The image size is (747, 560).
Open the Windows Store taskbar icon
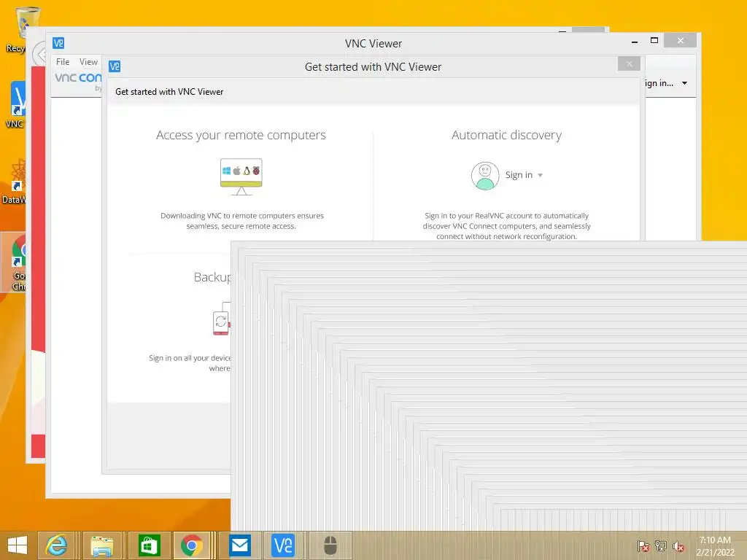point(149,545)
